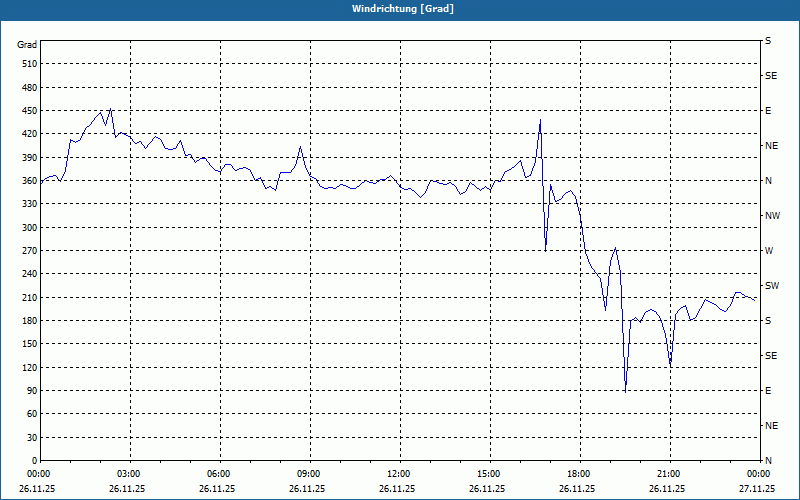Click the Grad axis unit label
Screen dimensions: 800x500
[27, 45]
